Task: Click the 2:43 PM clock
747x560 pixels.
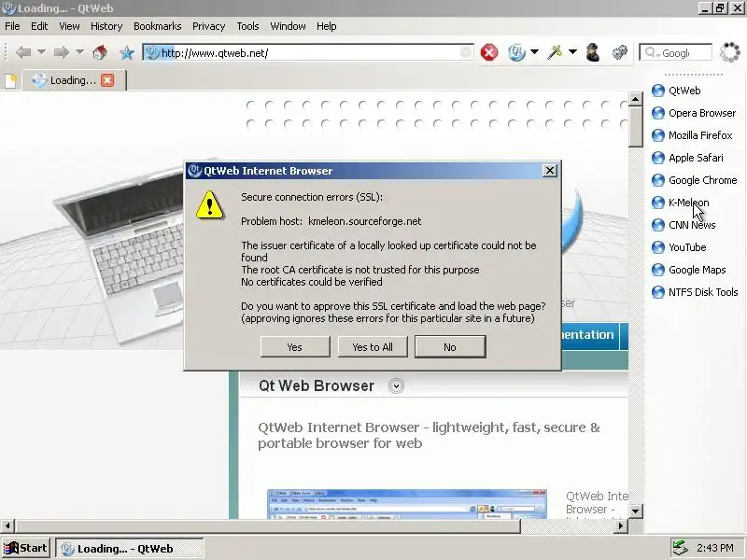Action: click(715, 548)
